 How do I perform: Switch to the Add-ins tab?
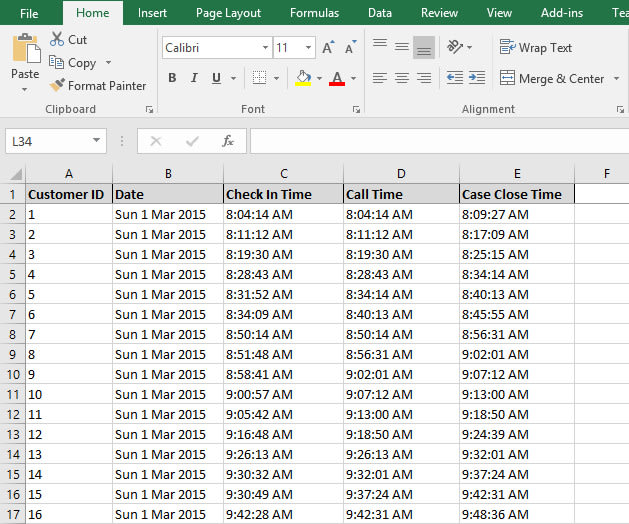point(562,13)
